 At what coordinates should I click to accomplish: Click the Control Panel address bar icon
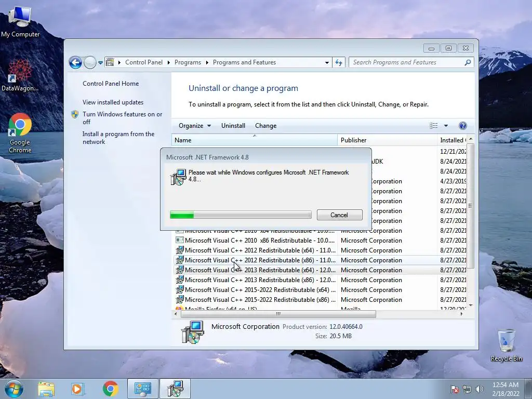pyautogui.click(x=110, y=62)
